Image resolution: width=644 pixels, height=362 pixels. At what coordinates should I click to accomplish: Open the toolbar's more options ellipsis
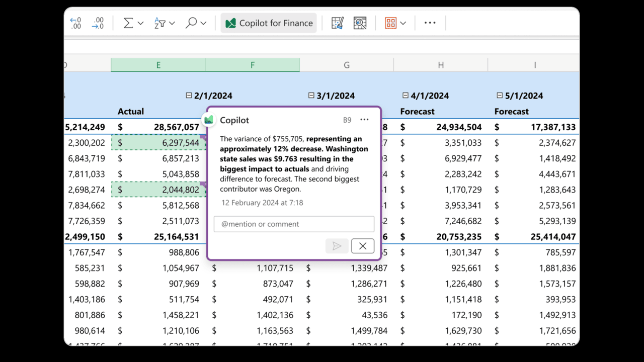coord(430,23)
